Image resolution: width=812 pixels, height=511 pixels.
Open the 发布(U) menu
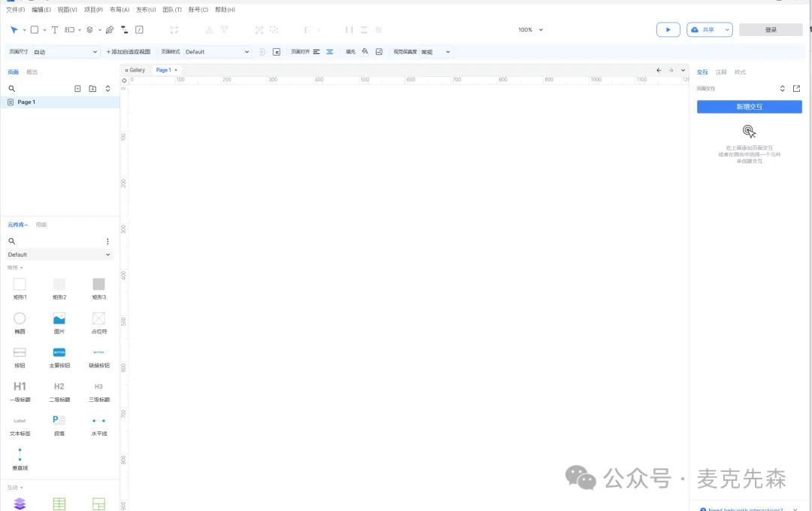point(146,10)
